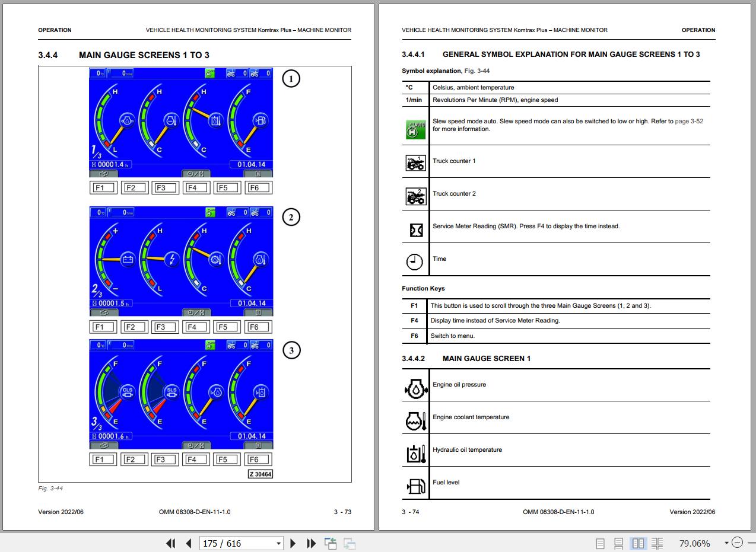Toggle two-page facing view

[638, 543]
